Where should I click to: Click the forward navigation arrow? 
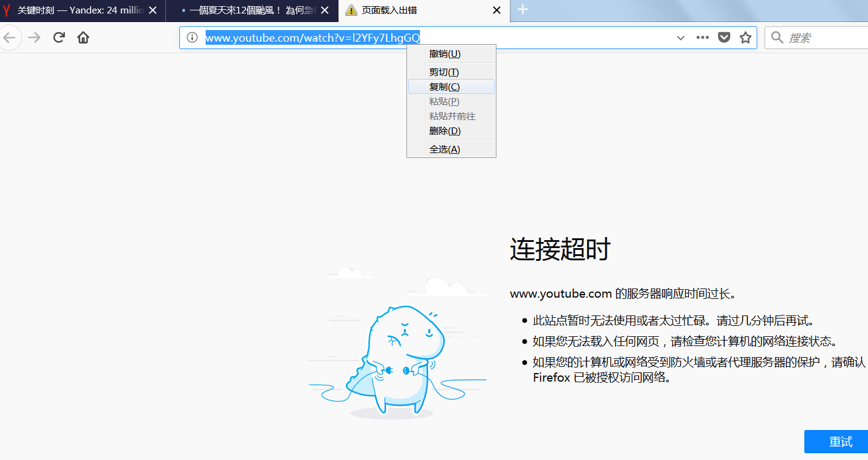(x=34, y=37)
